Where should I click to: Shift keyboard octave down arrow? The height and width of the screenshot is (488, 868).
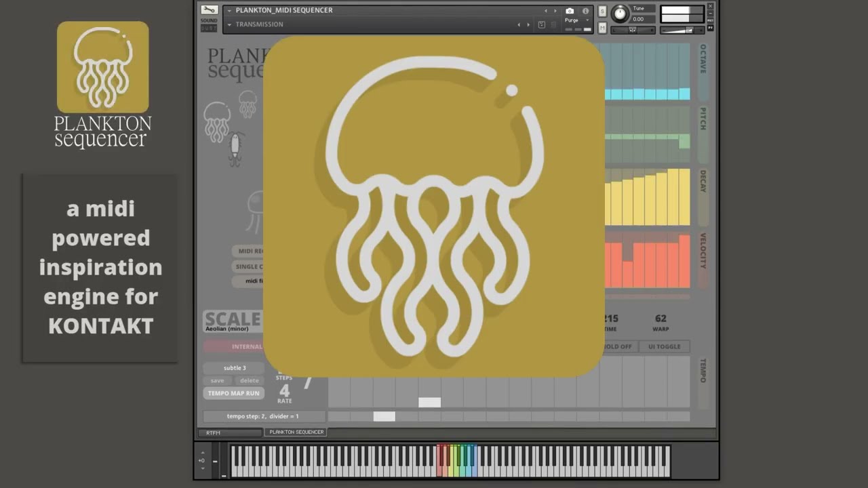coord(201,468)
